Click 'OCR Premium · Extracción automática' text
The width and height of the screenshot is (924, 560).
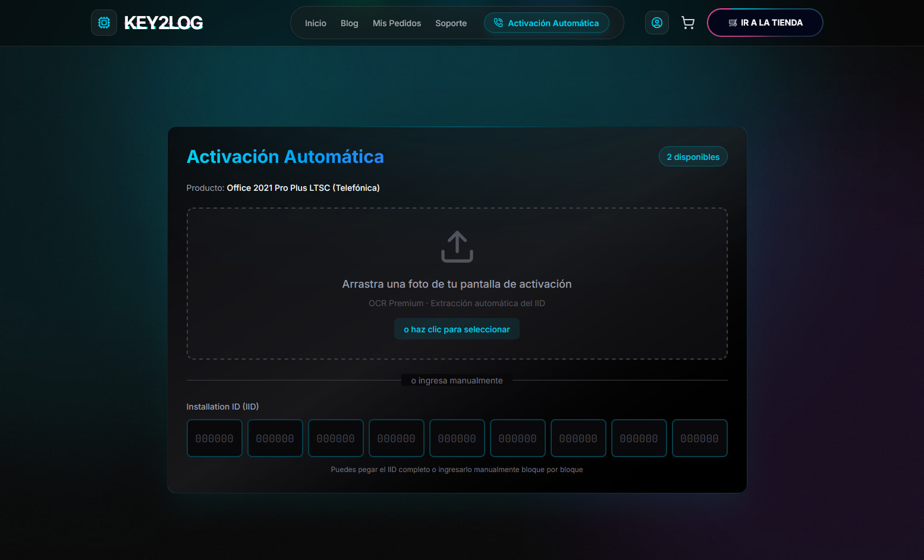457,303
